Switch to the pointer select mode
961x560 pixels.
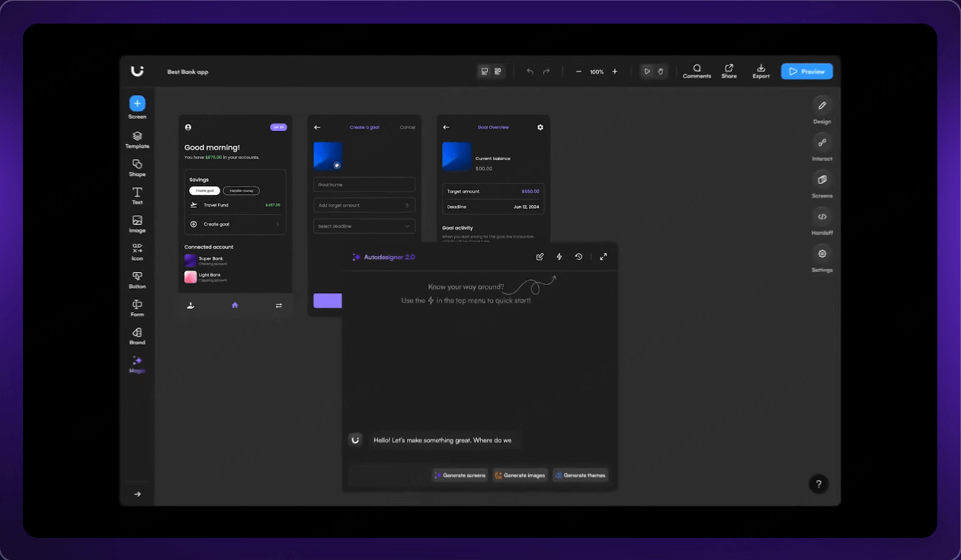(x=647, y=72)
